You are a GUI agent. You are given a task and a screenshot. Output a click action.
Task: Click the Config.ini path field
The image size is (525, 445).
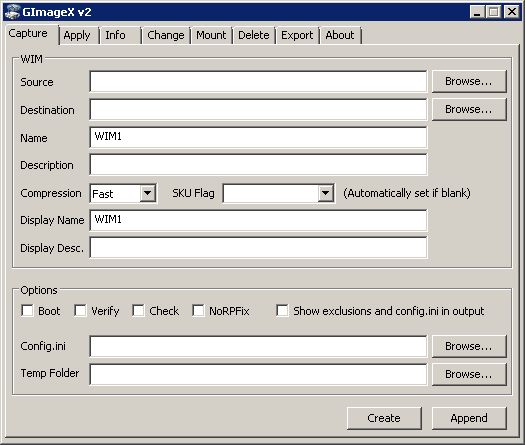pyautogui.click(x=258, y=347)
